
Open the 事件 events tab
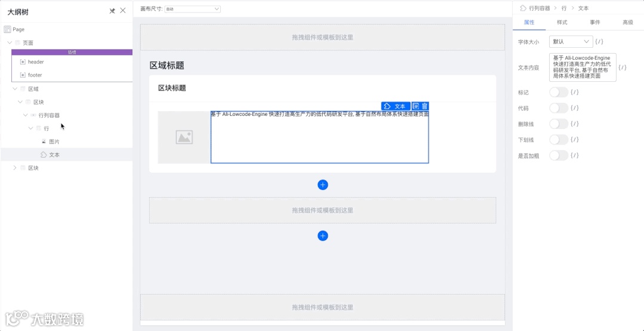[594, 23]
